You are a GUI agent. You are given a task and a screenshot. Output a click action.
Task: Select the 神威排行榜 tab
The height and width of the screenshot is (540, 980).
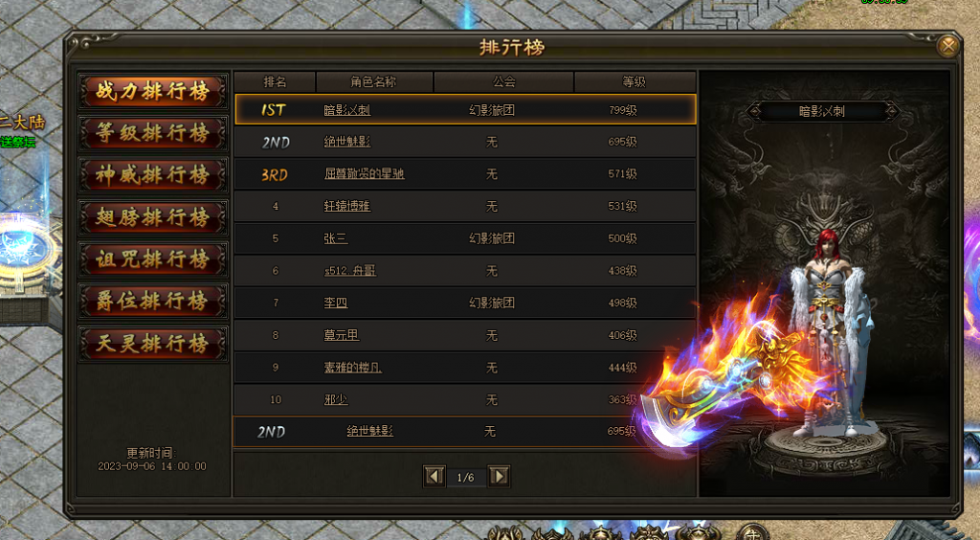(153, 175)
